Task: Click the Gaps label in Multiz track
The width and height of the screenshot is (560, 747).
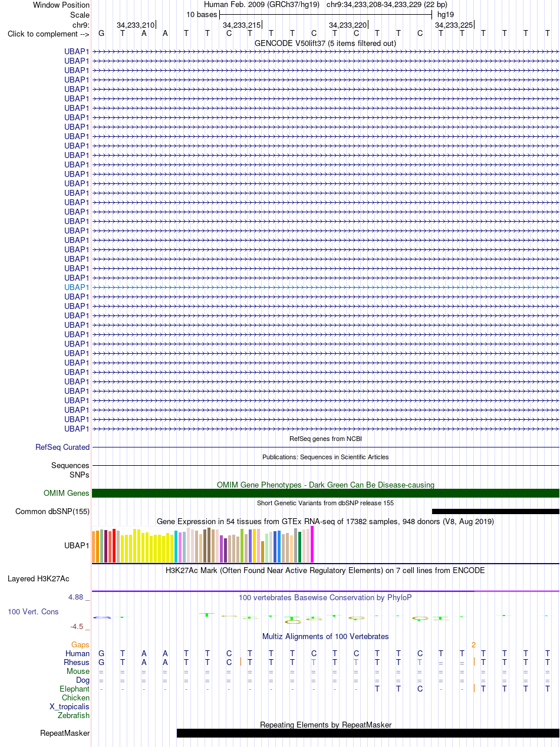Action: coord(80,645)
